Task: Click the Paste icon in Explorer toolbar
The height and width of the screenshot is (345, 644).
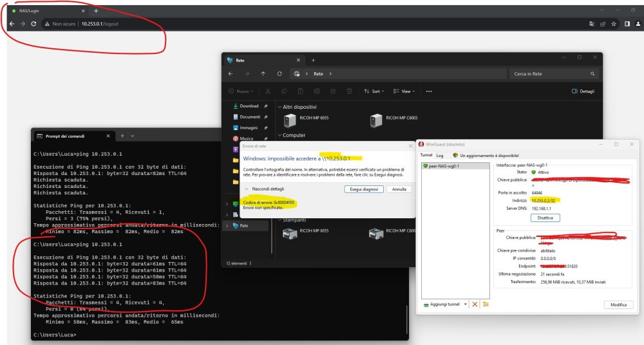Action: [301, 91]
